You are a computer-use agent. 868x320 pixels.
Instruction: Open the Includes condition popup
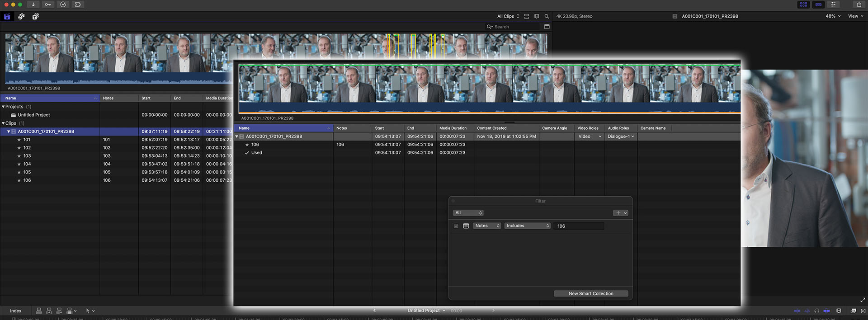pos(528,226)
